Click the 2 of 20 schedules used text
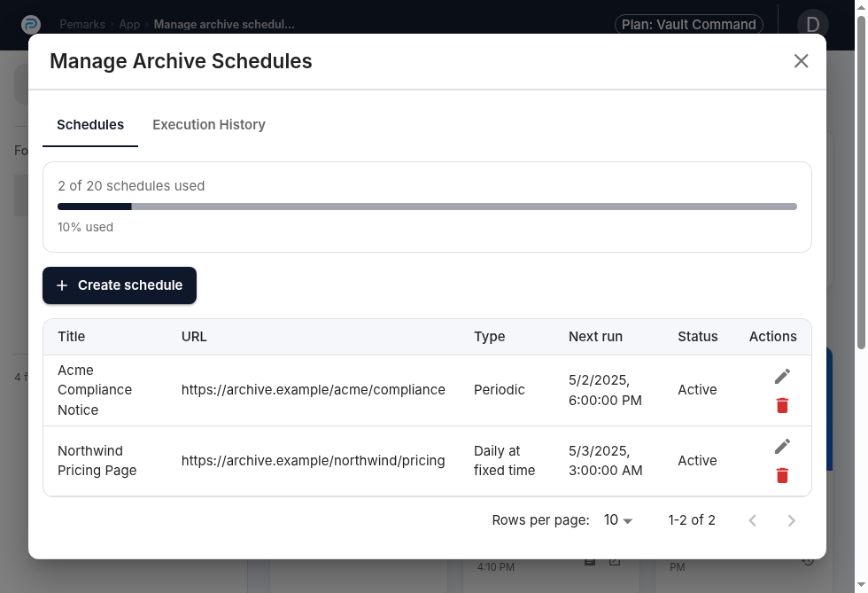868x593 pixels. pyautogui.click(x=131, y=185)
